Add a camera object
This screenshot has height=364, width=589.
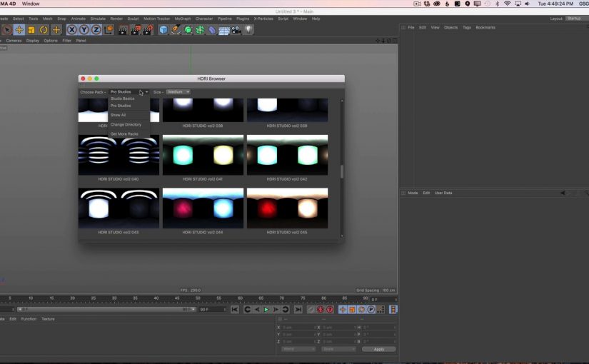point(236,30)
